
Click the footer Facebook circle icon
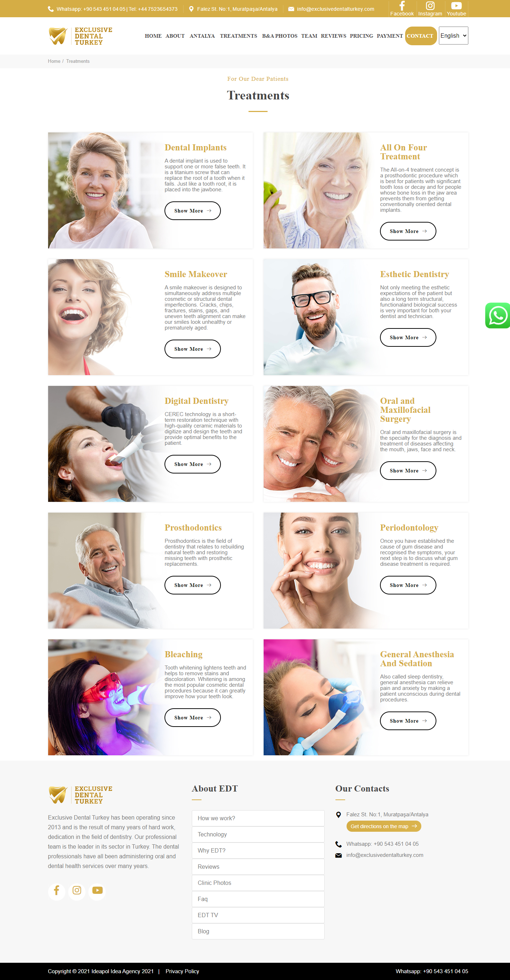click(x=56, y=890)
